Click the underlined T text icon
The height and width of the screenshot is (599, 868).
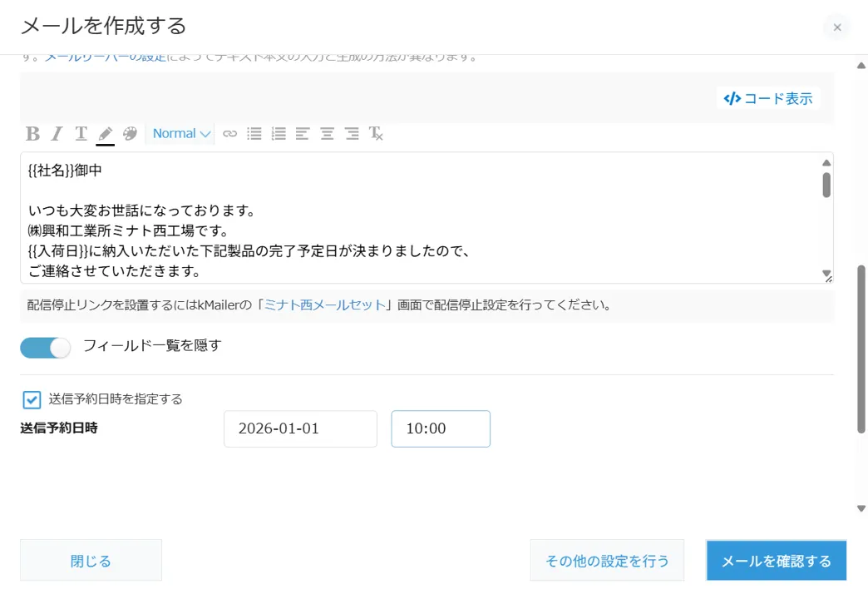(x=81, y=134)
